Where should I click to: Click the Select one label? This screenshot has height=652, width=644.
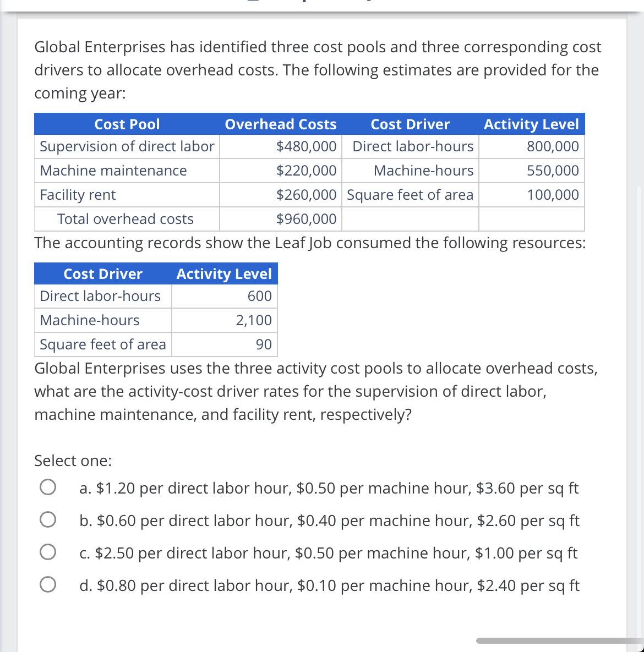(x=72, y=461)
